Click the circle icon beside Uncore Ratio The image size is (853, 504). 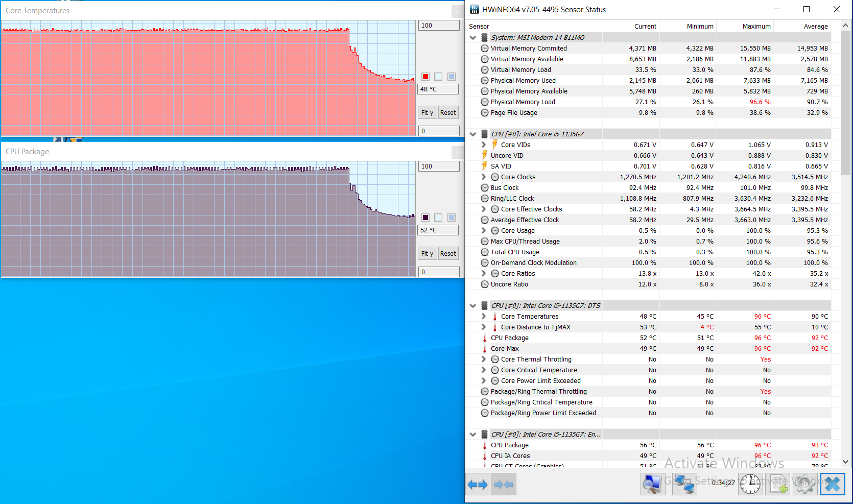coord(485,284)
